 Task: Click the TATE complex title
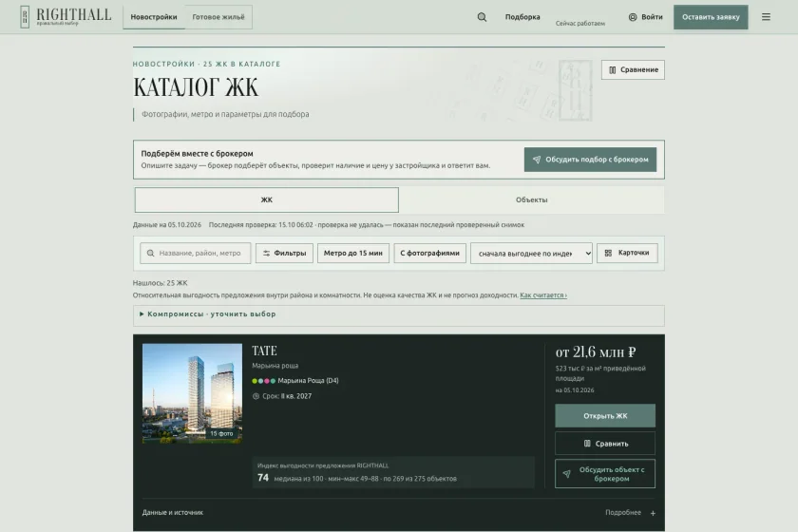point(265,351)
